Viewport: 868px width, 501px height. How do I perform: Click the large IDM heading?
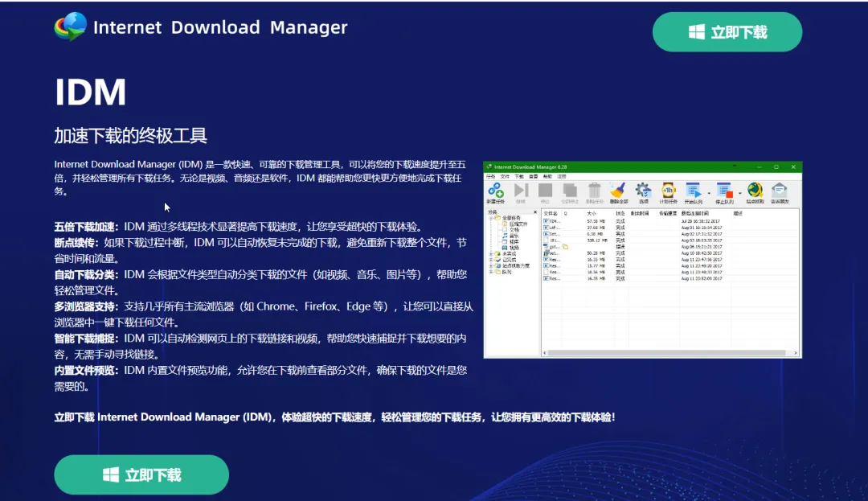pos(91,92)
